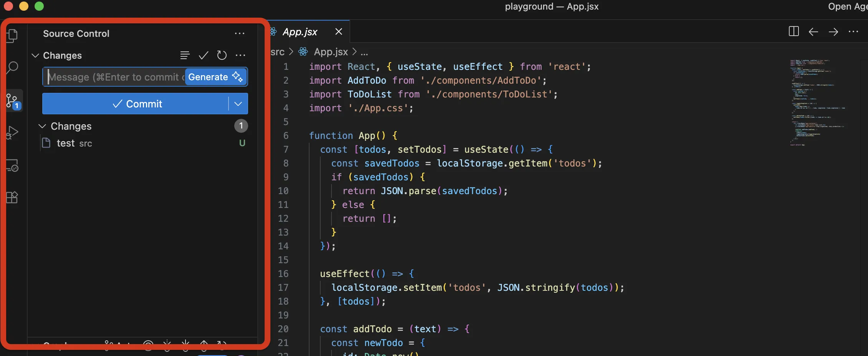This screenshot has width=868, height=356.
Task: Select the Source Control activity icon
Action: tap(13, 101)
